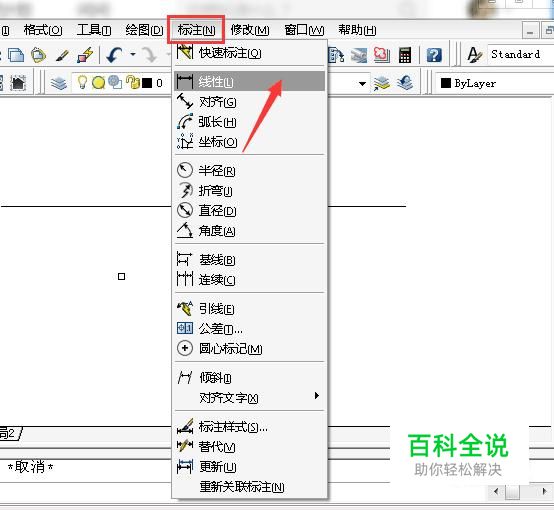Open the 格式(O) menu

point(43,30)
